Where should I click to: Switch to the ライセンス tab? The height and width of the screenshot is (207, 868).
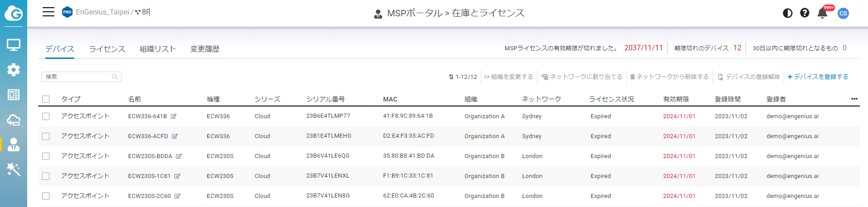click(x=107, y=49)
